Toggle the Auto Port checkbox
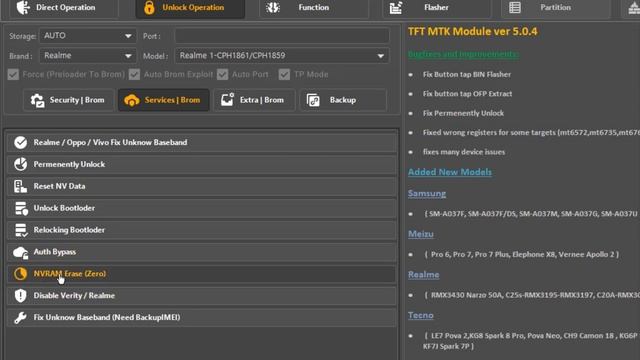 click(222, 75)
